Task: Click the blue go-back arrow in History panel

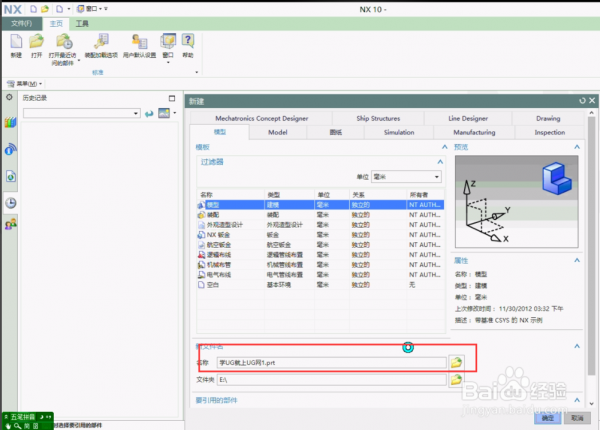Action: pos(149,113)
